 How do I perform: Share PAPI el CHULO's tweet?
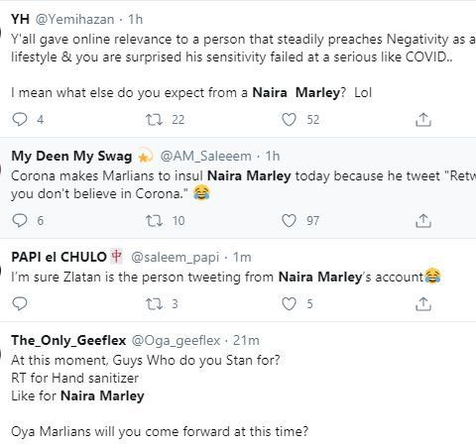(x=423, y=304)
